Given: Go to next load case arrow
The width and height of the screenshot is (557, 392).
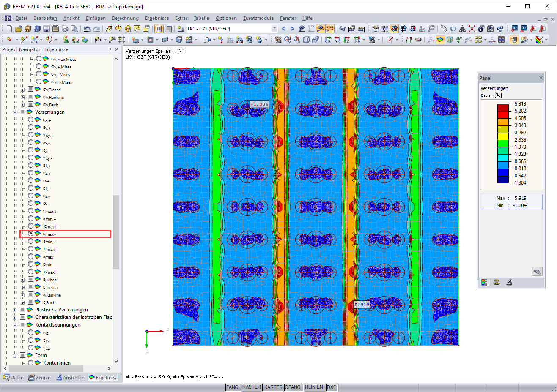Looking at the screenshot, I should (292, 29).
